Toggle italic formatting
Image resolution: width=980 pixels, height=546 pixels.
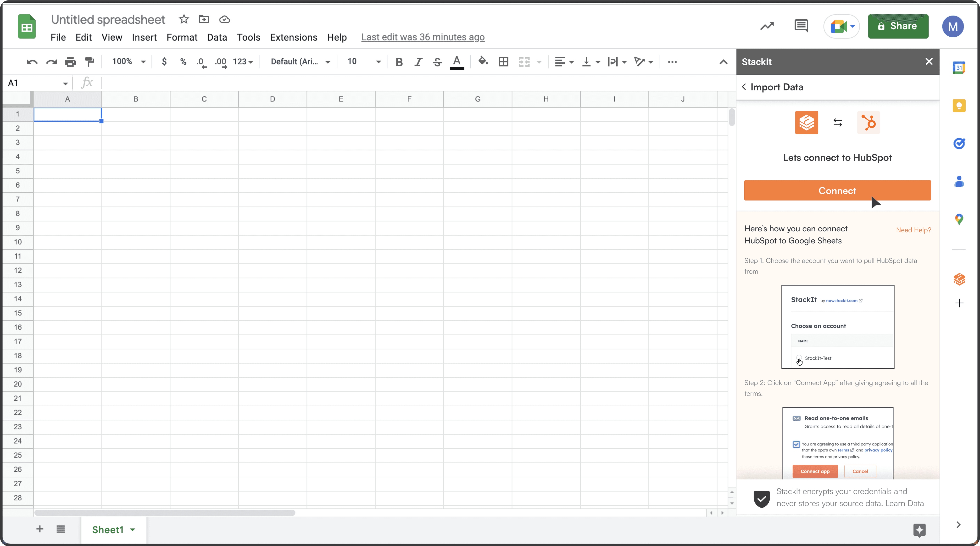point(418,62)
